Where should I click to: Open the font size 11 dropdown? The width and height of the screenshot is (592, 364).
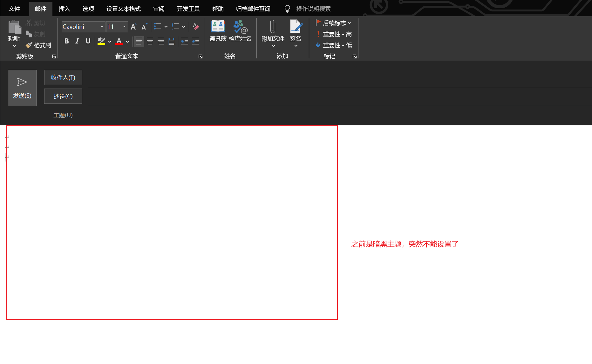tap(124, 27)
